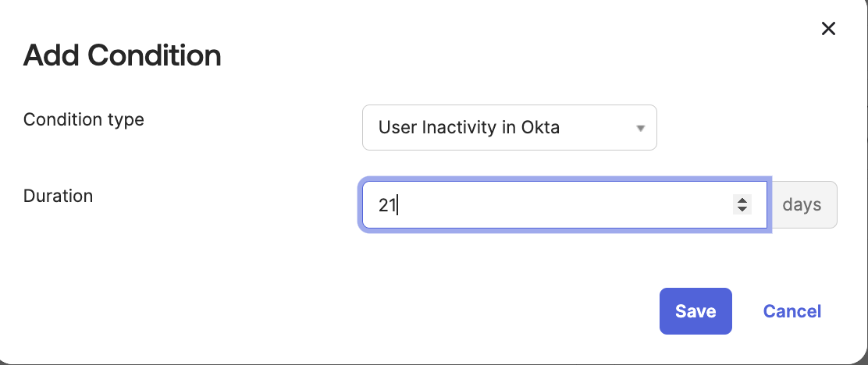The width and height of the screenshot is (868, 365).
Task: Click the Condition type label
Action: 84,119
